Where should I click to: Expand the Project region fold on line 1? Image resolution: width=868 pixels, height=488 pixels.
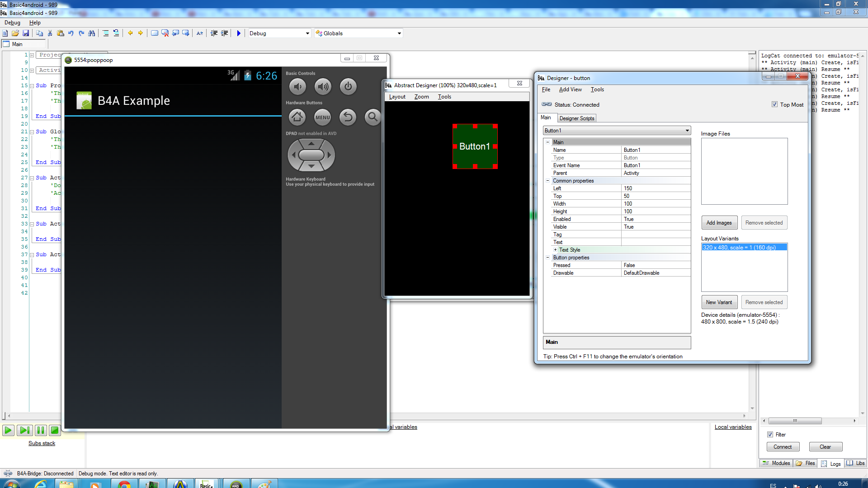pos(32,55)
